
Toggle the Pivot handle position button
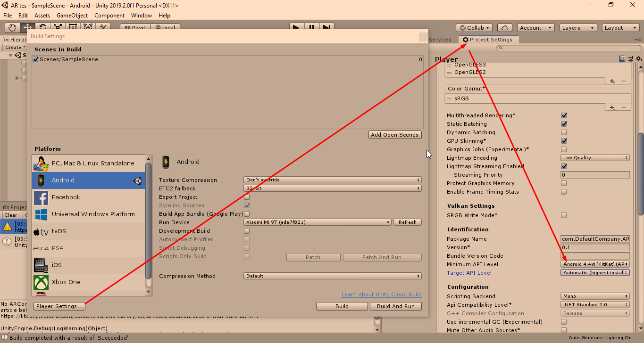pyautogui.click(x=135, y=28)
